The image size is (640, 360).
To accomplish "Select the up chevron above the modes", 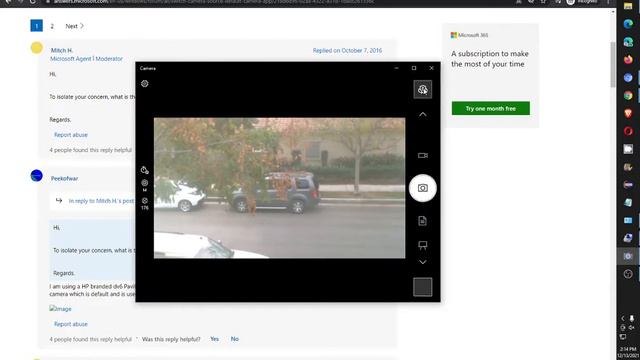I will coord(423,114).
